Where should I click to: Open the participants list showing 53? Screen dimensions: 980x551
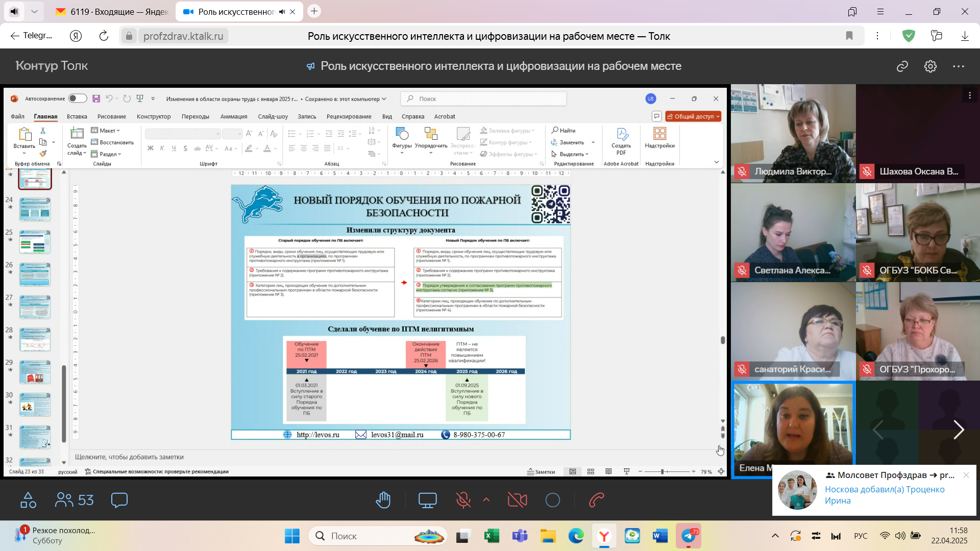tap(75, 500)
